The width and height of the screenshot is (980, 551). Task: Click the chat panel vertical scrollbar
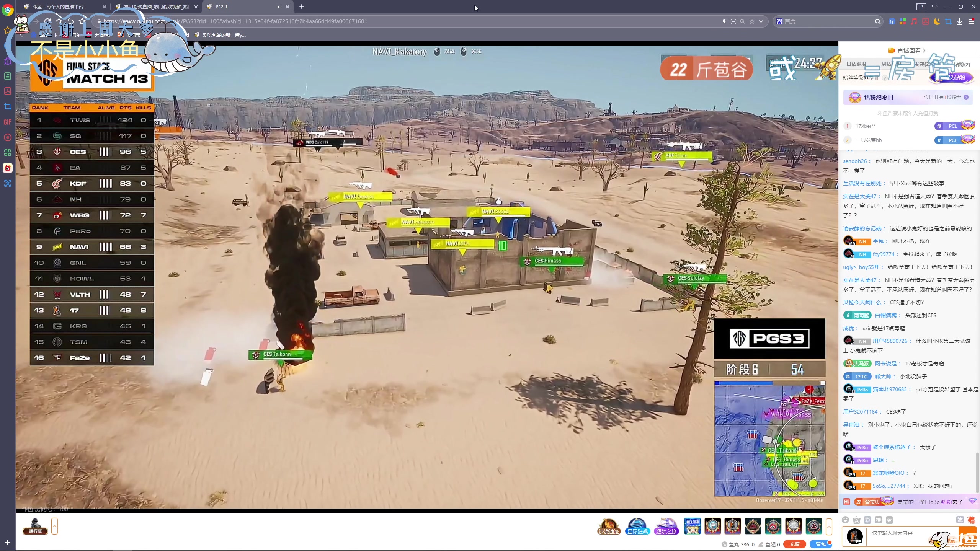(977, 473)
